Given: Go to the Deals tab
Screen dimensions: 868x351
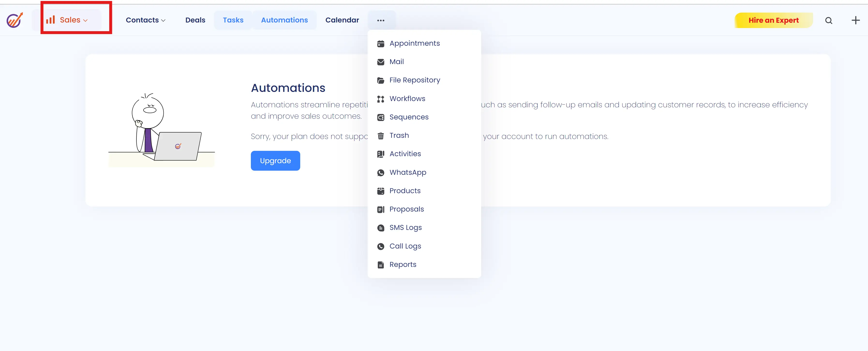Looking at the screenshot, I should point(195,20).
